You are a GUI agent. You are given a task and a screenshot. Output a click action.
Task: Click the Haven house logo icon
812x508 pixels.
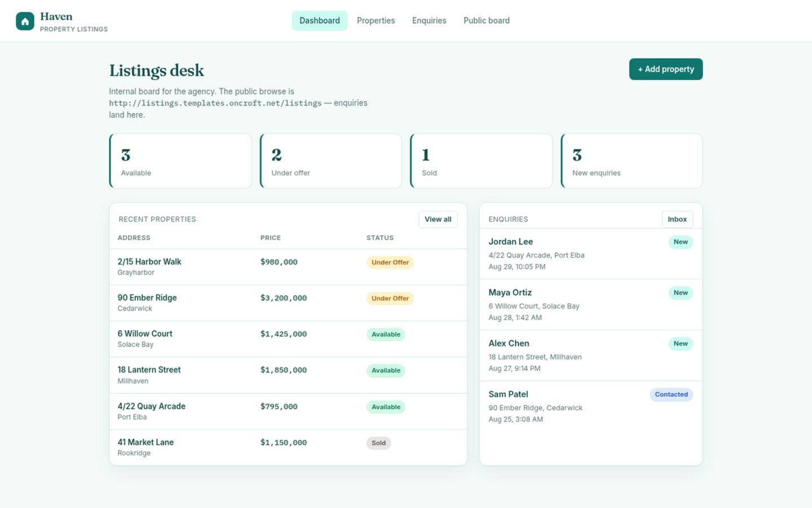pos(25,21)
